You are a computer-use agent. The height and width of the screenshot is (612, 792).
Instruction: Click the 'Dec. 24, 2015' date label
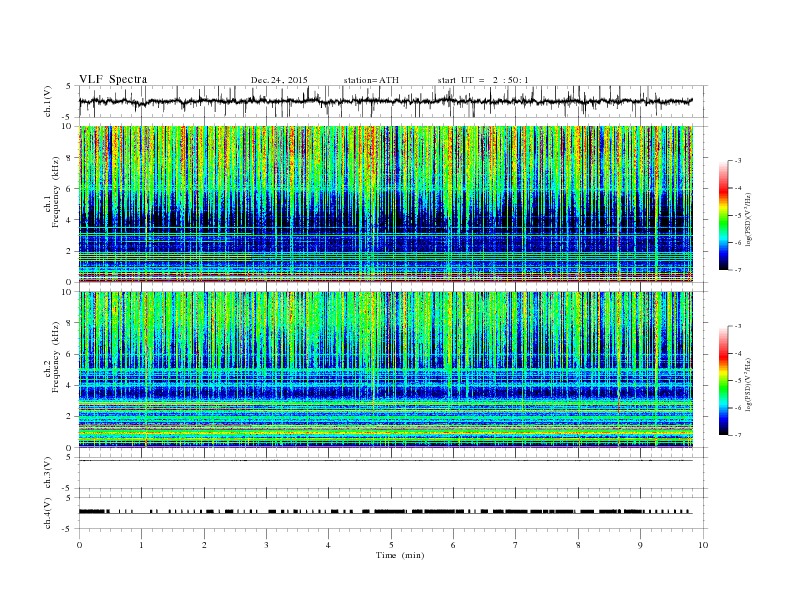[279, 80]
